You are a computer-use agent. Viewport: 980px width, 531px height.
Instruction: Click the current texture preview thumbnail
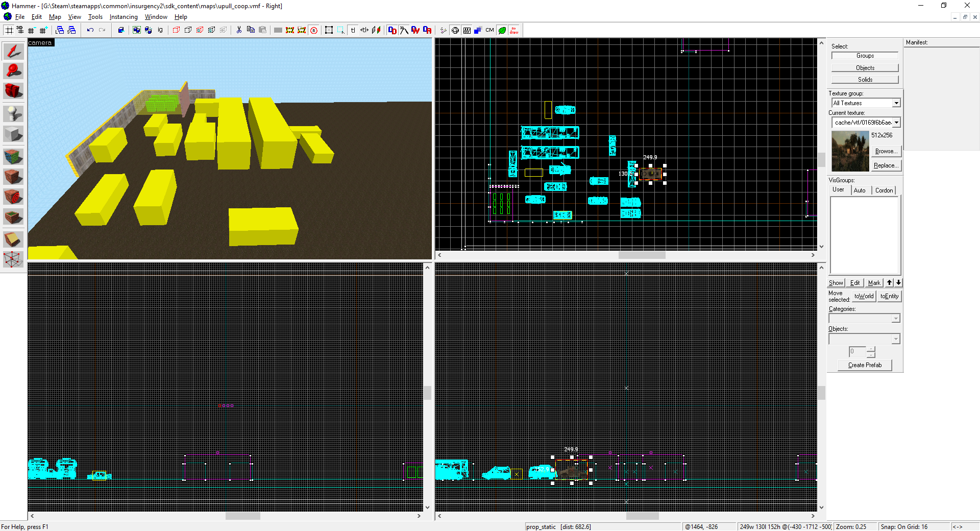coord(850,151)
